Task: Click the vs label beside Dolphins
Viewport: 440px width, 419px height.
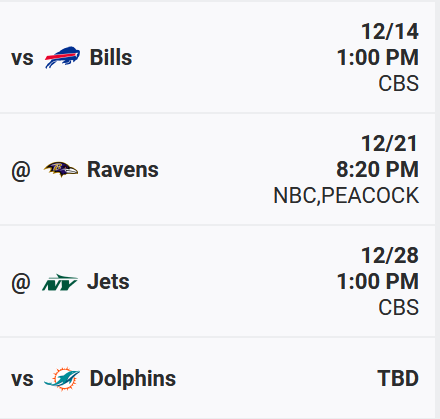Action: coord(22,379)
